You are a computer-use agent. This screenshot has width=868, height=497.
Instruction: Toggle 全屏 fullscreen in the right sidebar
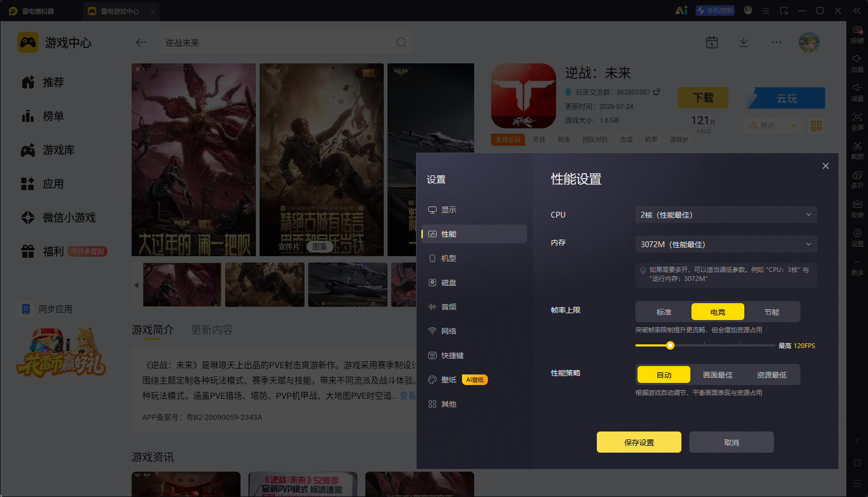(x=857, y=121)
